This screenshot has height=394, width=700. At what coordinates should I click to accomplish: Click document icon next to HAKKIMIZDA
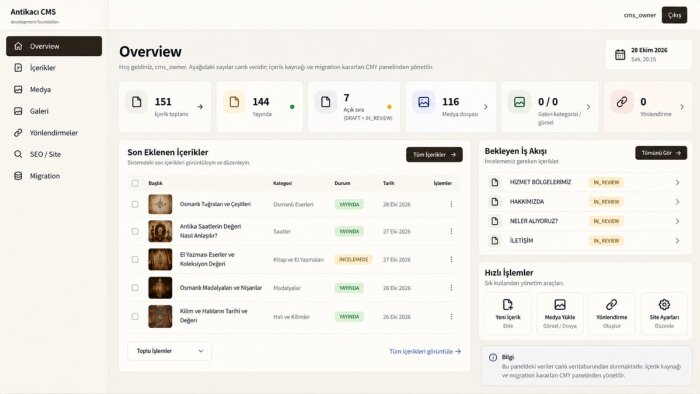point(495,202)
